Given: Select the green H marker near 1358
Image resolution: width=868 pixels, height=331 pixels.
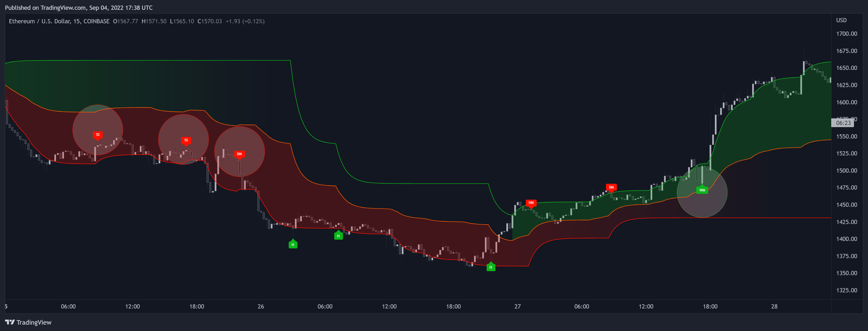Looking at the screenshot, I should point(491,267).
